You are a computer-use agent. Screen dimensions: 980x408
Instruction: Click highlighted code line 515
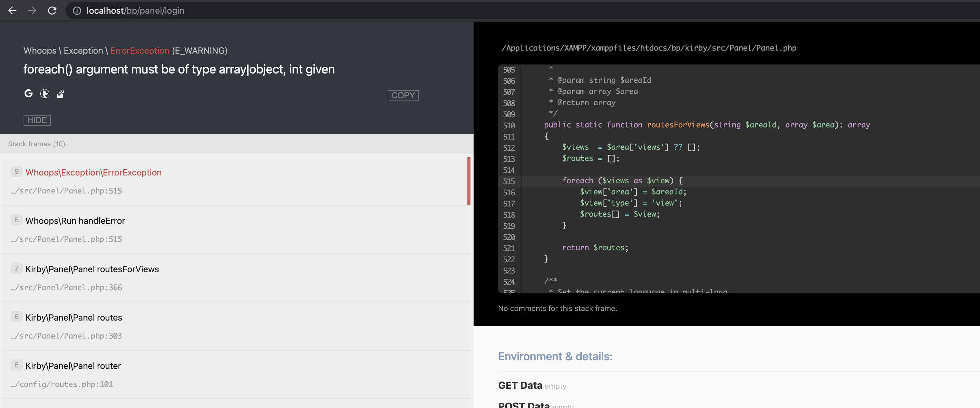(622, 181)
